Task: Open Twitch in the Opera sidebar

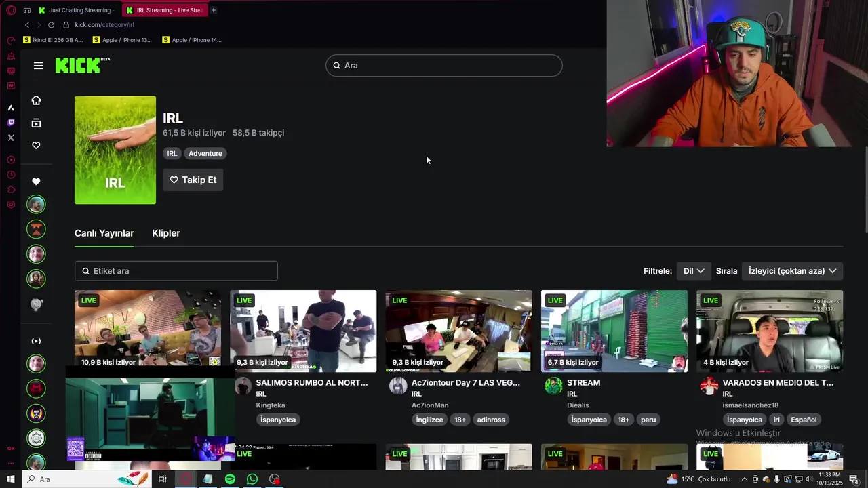Action: pos(11,123)
